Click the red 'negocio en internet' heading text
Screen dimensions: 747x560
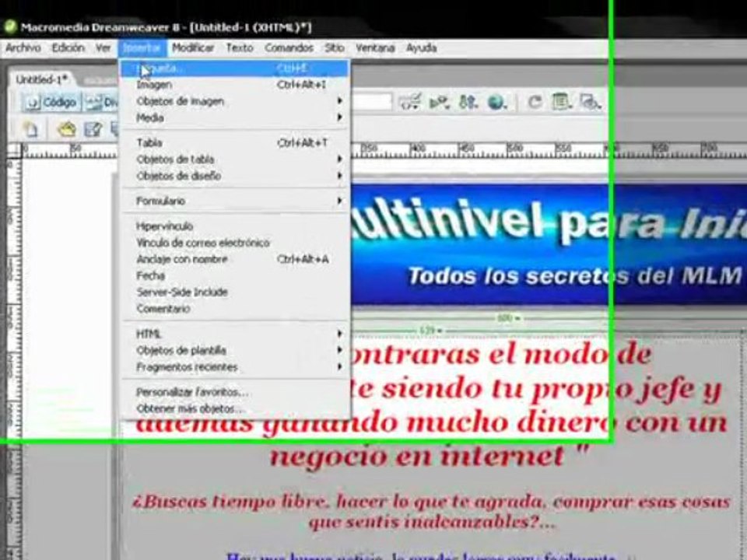(430, 456)
